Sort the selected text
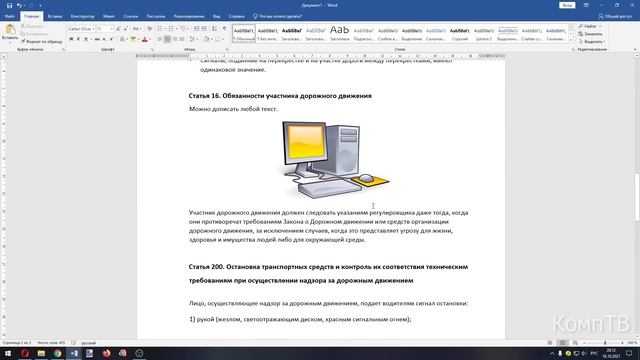640x360 pixels. (x=215, y=29)
